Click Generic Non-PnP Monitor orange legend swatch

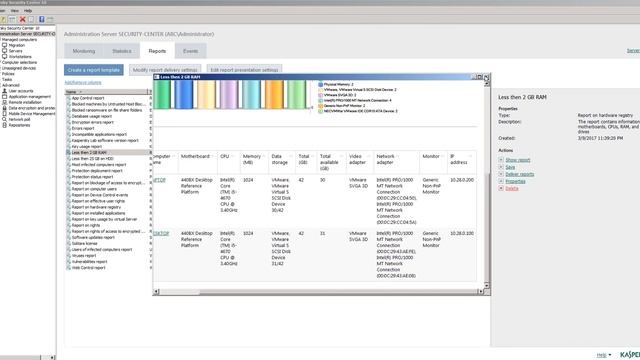pos(320,106)
